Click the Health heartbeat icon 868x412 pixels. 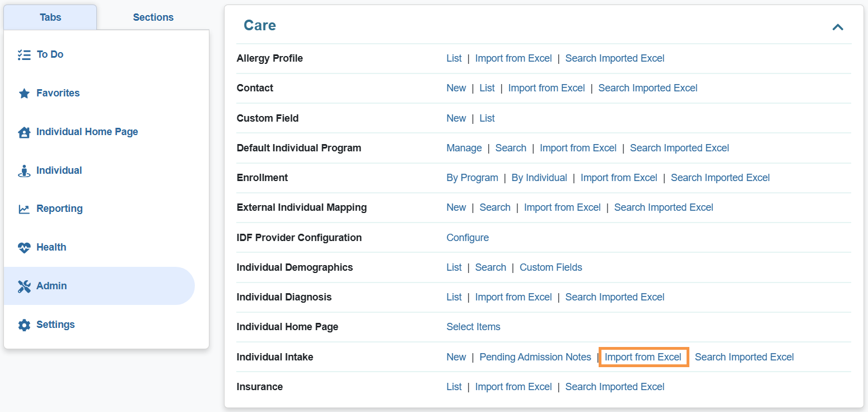pos(24,248)
